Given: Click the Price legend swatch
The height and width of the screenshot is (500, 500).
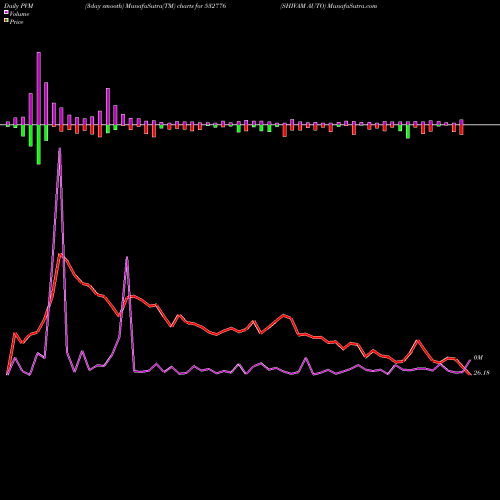Looking at the screenshot, I should point(6,21).
